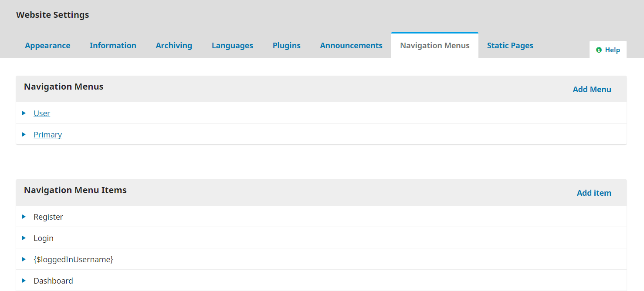Expand the Register item disclosure triangle

click(x=24, y=217)
